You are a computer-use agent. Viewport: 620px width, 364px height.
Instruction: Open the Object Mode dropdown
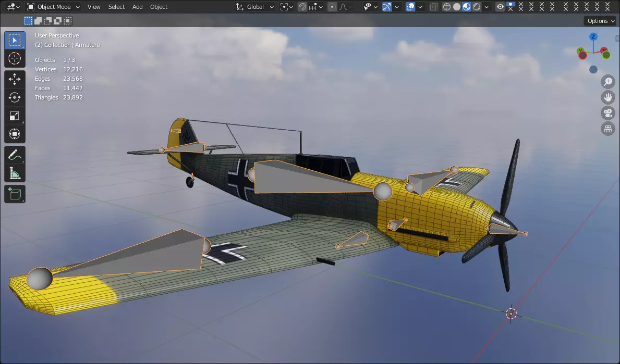click(x=53, y=7)
